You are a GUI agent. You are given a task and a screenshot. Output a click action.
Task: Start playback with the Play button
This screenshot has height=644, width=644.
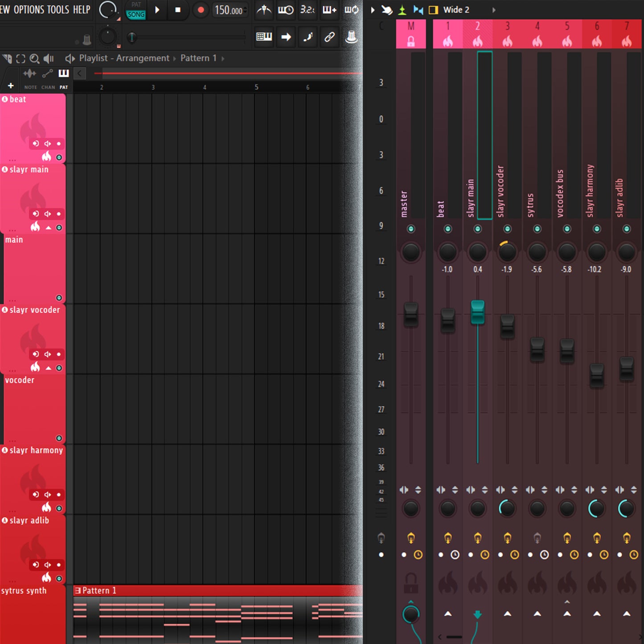157,10
